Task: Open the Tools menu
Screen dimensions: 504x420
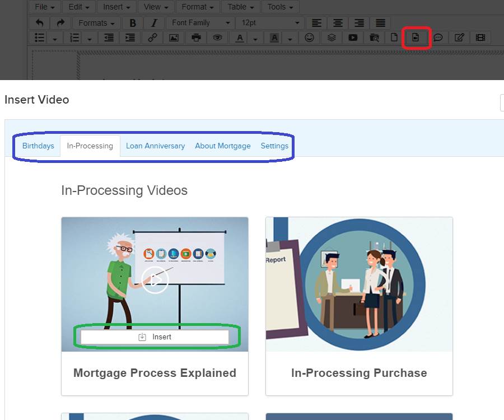Action: pos(281,6)
